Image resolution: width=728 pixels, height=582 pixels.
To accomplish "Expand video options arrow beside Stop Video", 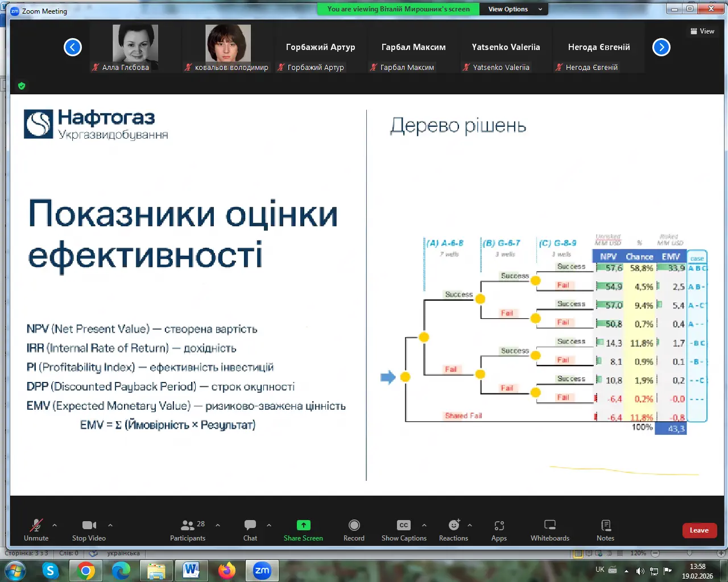I will (x=110, y=525).
